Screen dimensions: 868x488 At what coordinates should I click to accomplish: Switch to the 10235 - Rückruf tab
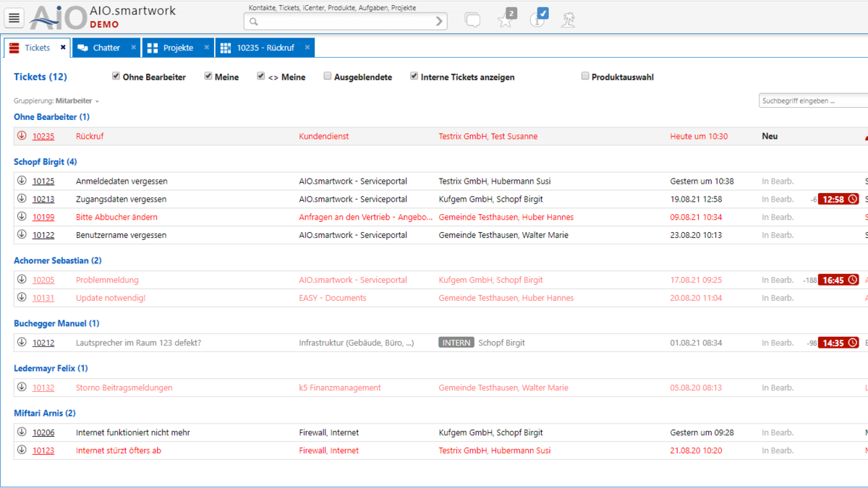265,48
